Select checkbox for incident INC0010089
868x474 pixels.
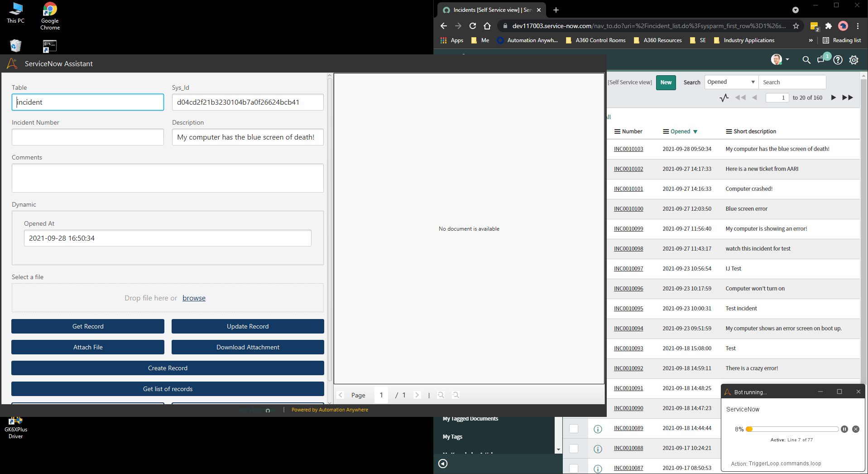[x=574, y=429]
